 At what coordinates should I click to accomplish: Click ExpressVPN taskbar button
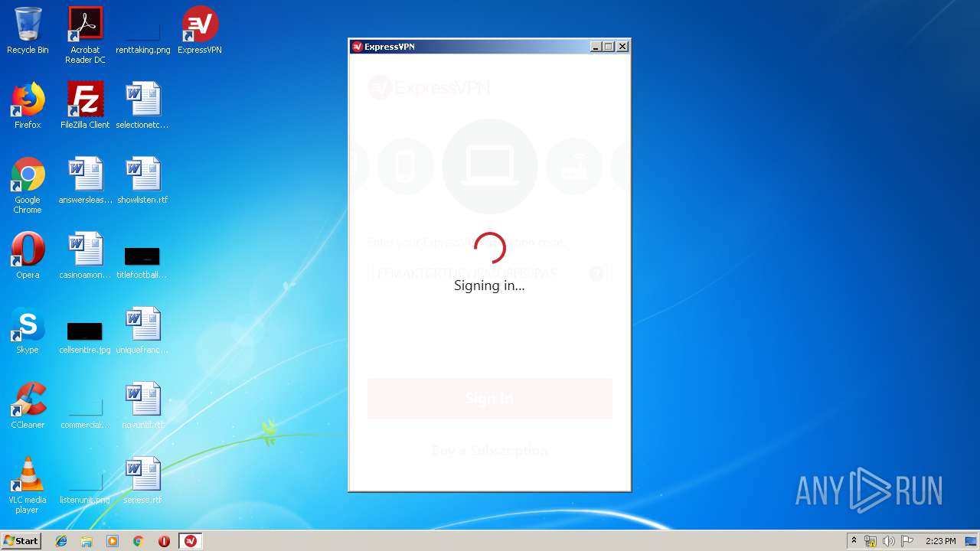tap(191, 541)
